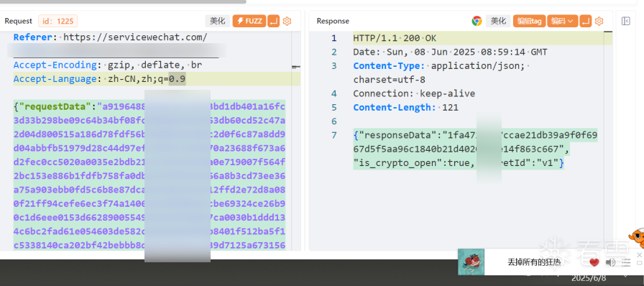The width and height of the screenshot is (644, 286).
Task: Open response in Chrome browser icon
Action: [x=477, y=21]
